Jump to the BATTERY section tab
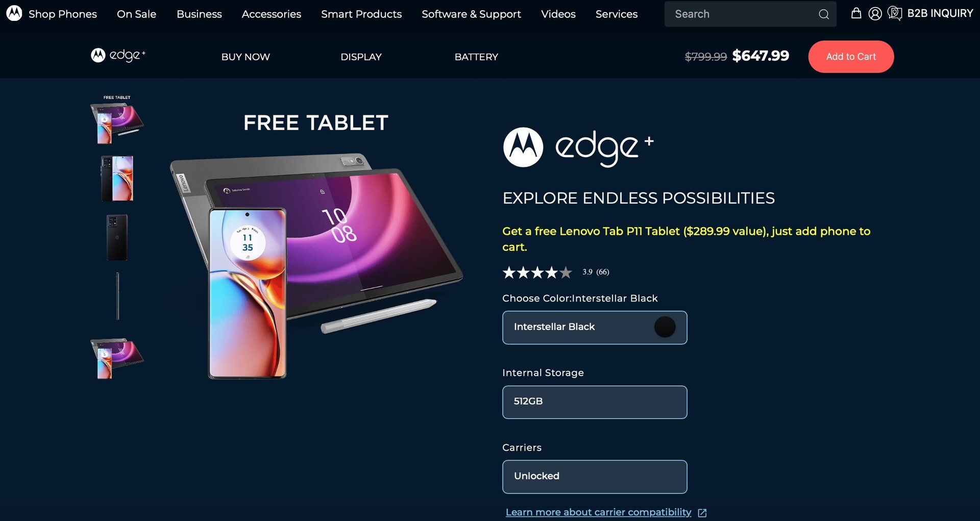The width and height of the screenshot is (980, 521). pos(476,57)
